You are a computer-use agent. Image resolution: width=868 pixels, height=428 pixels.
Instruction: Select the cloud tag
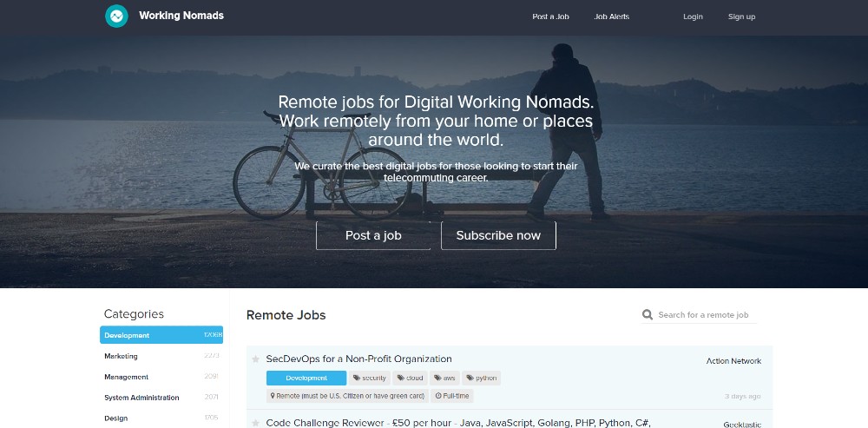pyautogui.click(x=411, y=379)
